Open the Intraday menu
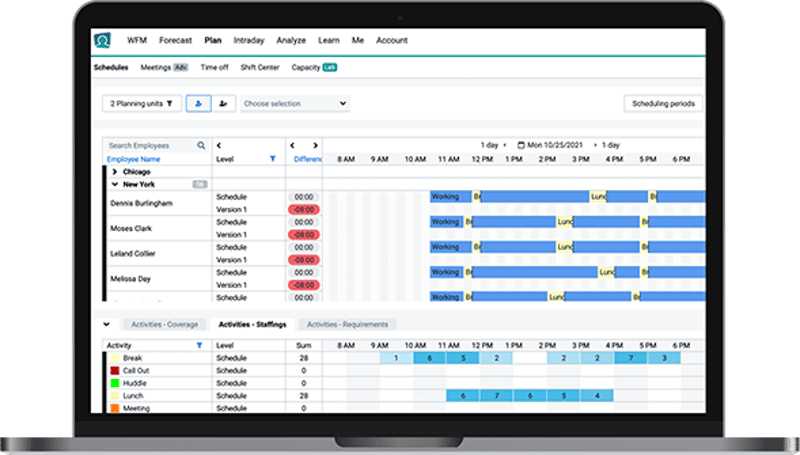 (x=249, y=41)
